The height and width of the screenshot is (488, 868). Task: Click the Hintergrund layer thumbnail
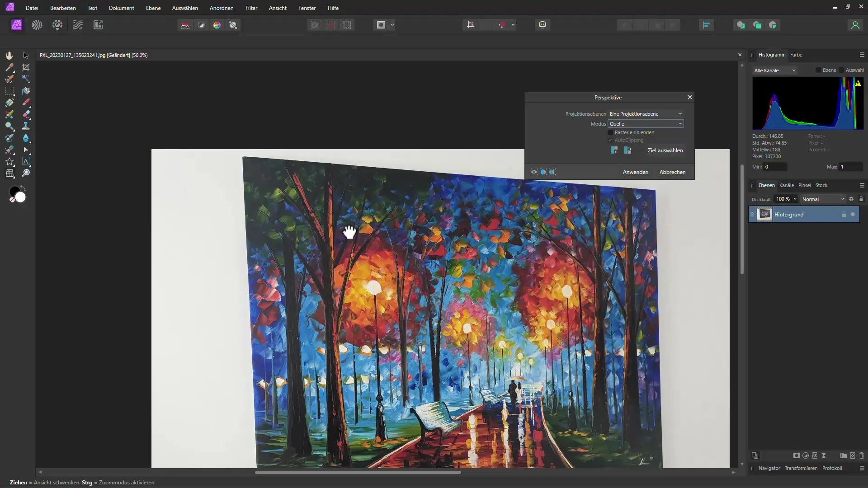[x=765, y=214]
